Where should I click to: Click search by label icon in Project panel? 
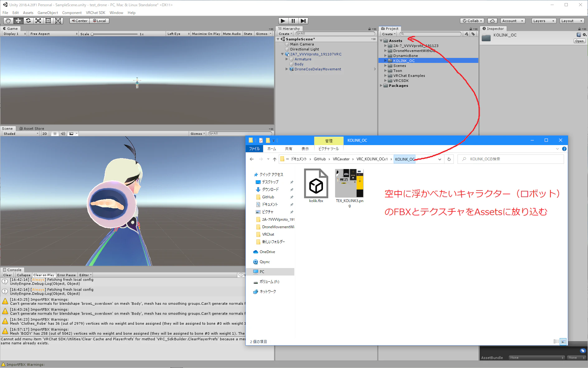(473, 34)
